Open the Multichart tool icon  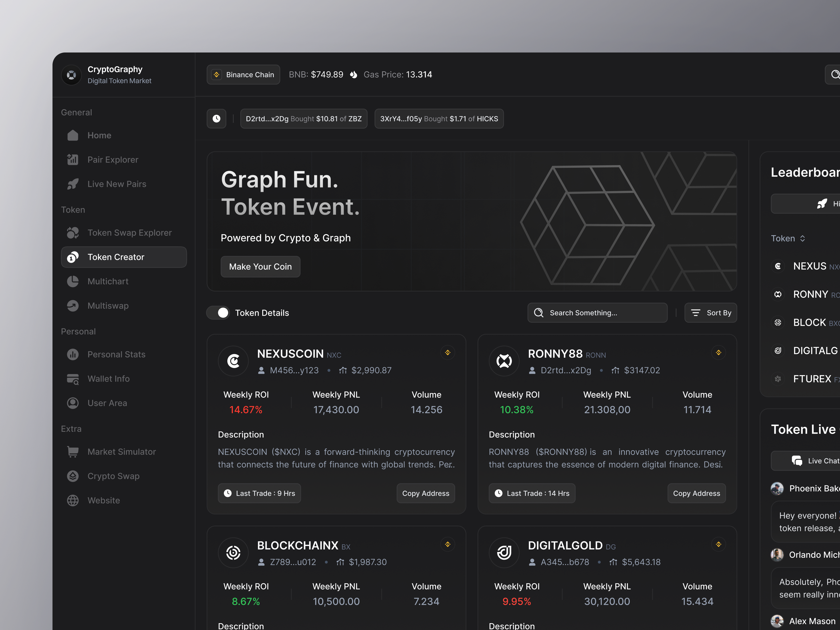pyautogui.click(x=72, y=281)
